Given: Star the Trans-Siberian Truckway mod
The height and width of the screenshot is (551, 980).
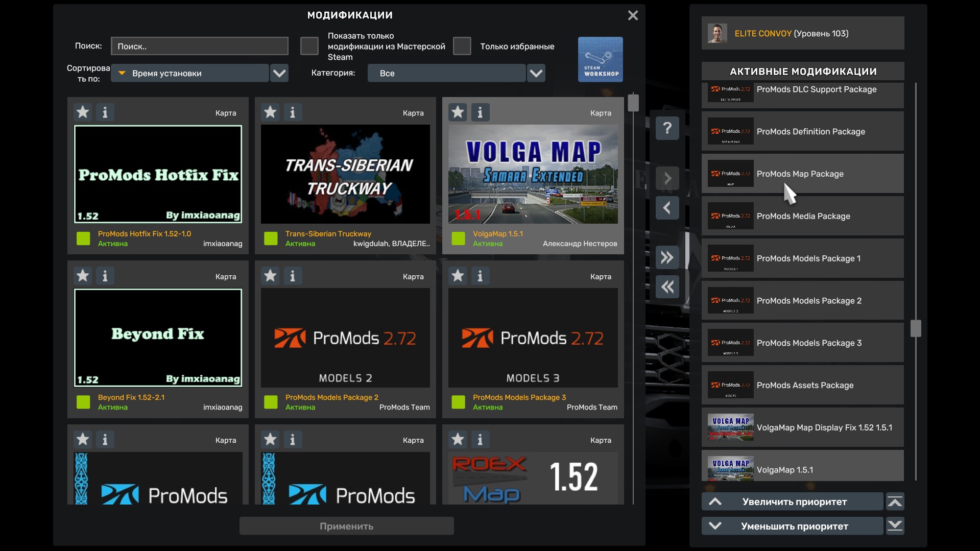Looking at the screenshot, I should click(x=270, y=112).
